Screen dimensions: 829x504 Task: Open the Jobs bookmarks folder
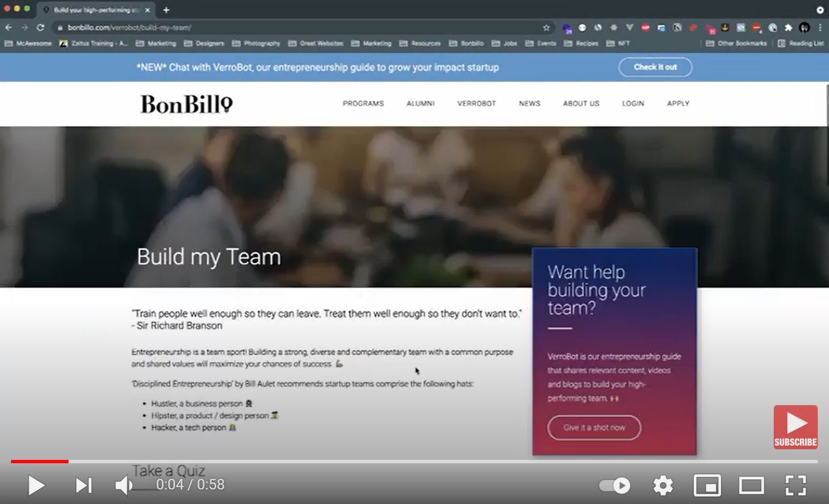point(504,43)
